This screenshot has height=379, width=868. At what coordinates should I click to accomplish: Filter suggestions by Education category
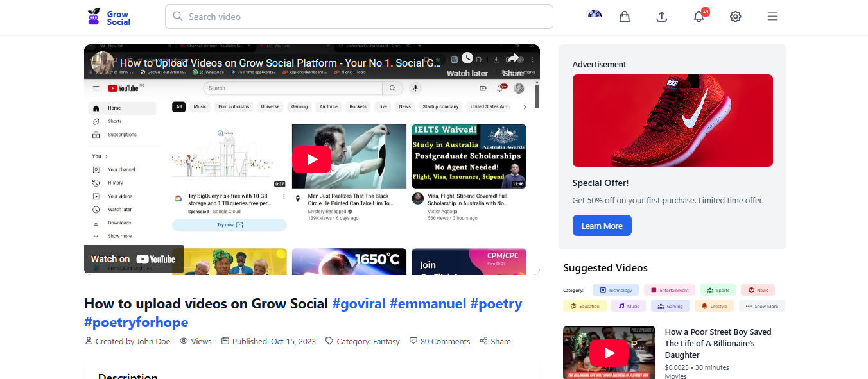pos(584,306)
